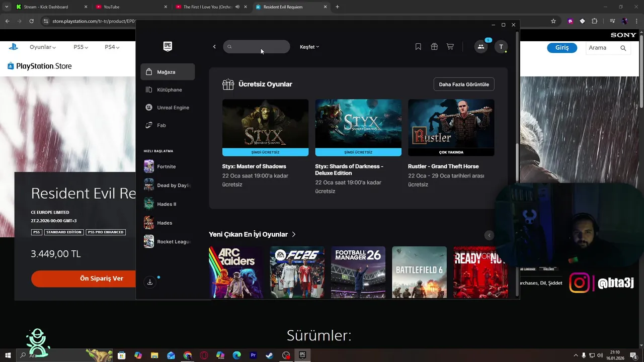Expand the PS4 menu on PlayStation site
This screenshot has width=644, height=362.
click(x=112, y=47)
